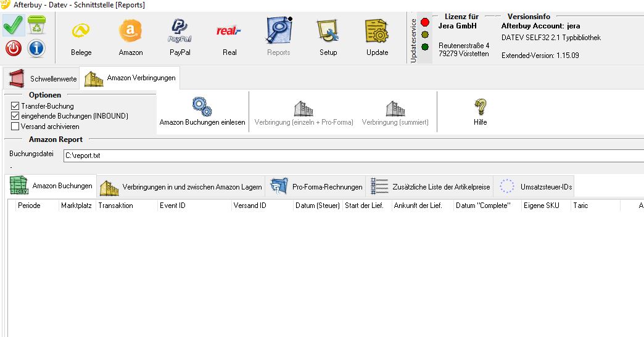Open the Amazon module
This screenshot has width=644, height=337.
tap(131, 38)
